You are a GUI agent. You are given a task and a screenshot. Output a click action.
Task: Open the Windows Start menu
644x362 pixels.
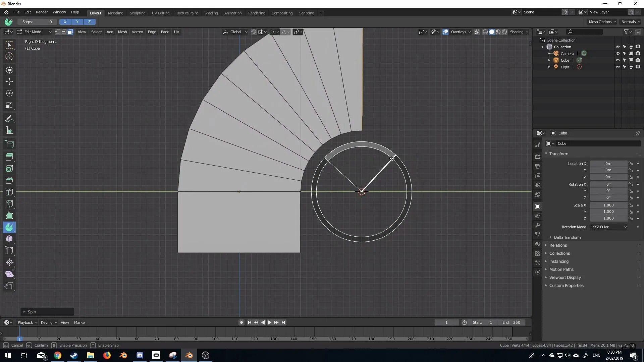tap(8, 355)
